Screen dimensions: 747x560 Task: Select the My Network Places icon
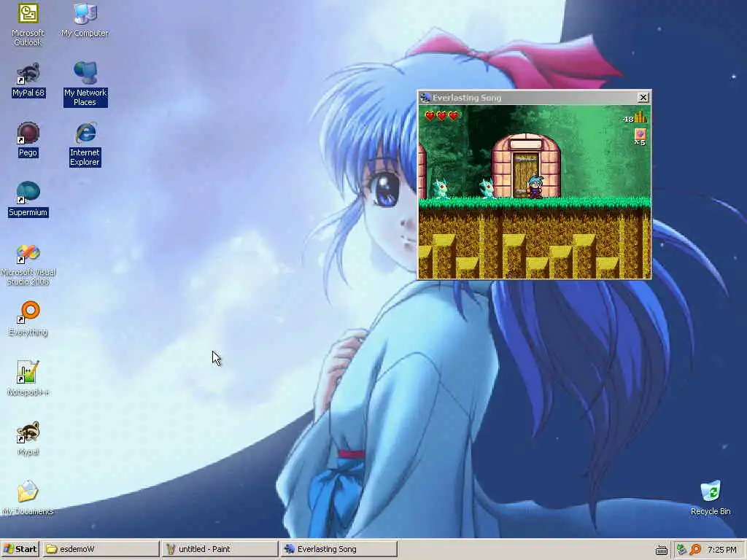coord(85,85)
